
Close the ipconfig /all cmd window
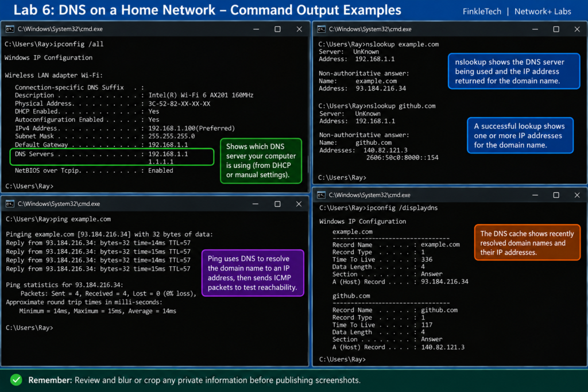point(299,29)
